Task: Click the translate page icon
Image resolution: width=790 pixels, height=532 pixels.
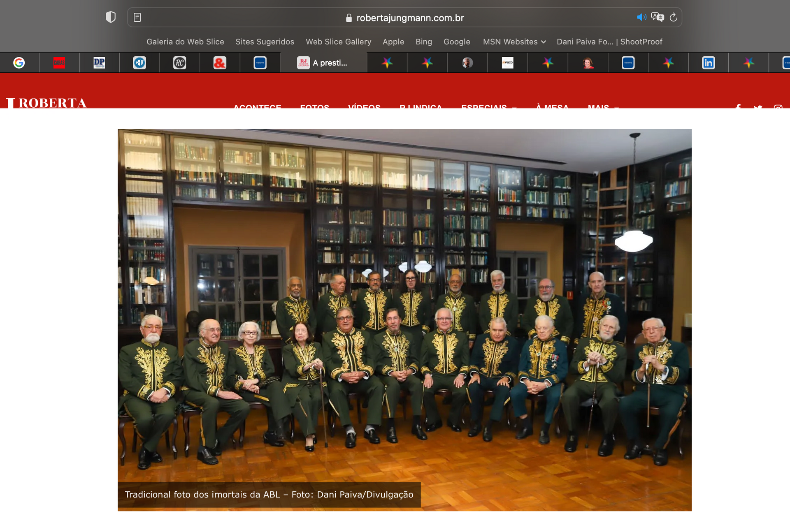Action: pos(658,17)
